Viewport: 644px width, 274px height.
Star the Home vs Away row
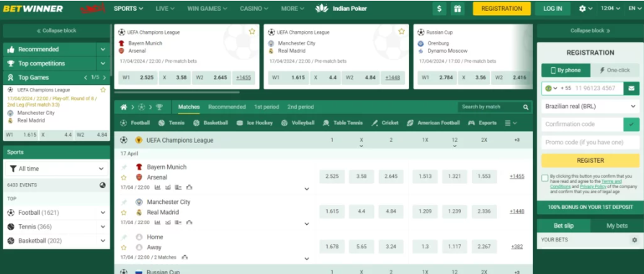[x=124, y=247]
